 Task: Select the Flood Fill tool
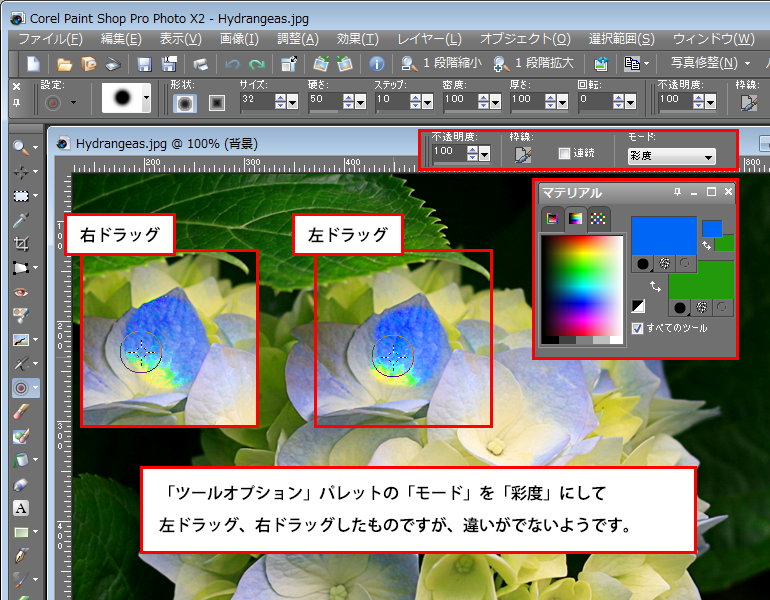[x=21, y=460]
